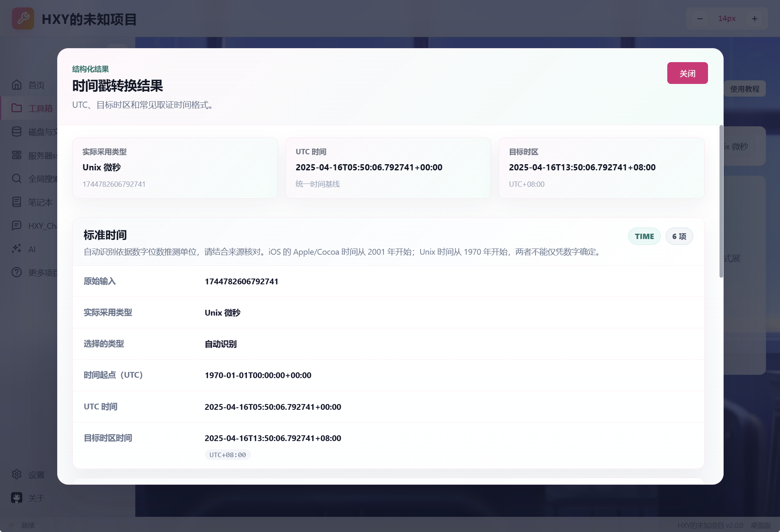Open the About avatar icon
This screenshot has height=532, width=780.
pos(16,498)
